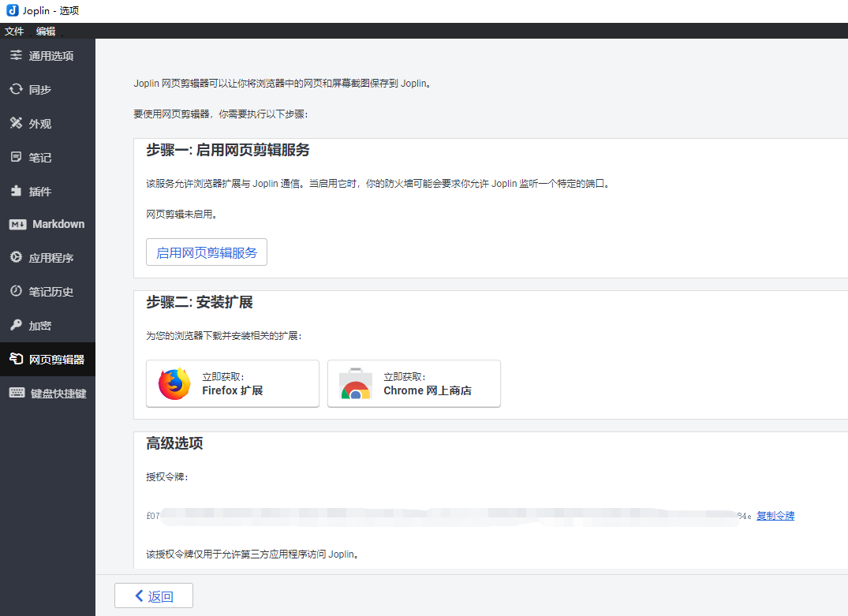Viewport: 848px width, 616px height.
Task: Click the 网页剪辑未启用 status text
Action: coord(181,215)
